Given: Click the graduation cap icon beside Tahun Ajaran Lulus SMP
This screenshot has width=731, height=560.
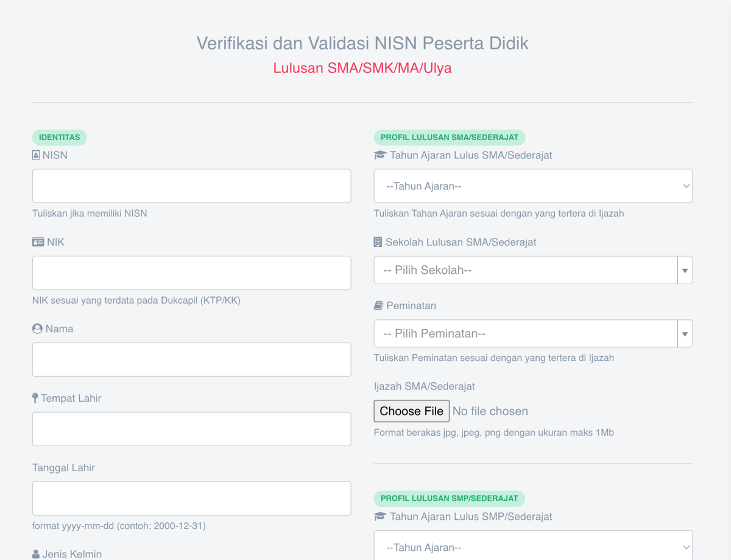Looking at the screenshot, I should pyautogui.click(x=380, y=516).
